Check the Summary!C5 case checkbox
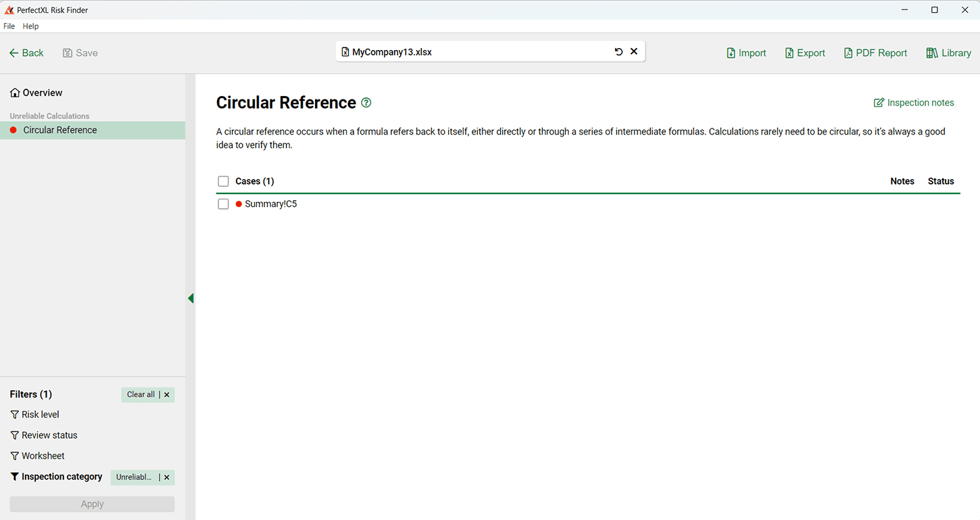This screenshot has height=520, width=980. 223,204
